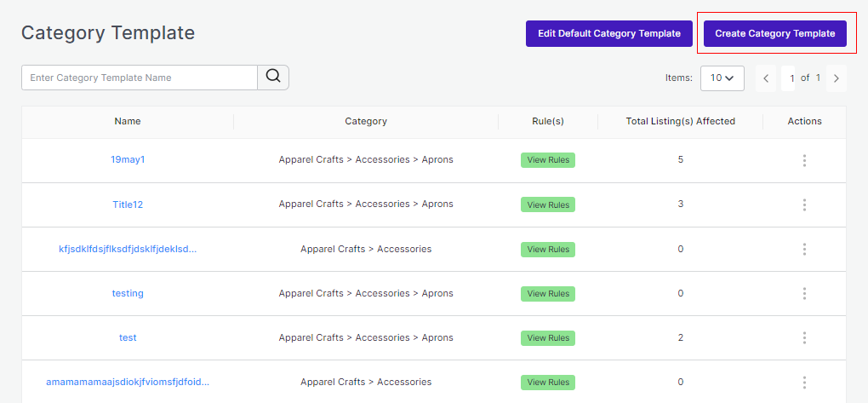Screen dimensions: 868x403
Task: Go to next page arrow
Action: click(x=837, y=78)
